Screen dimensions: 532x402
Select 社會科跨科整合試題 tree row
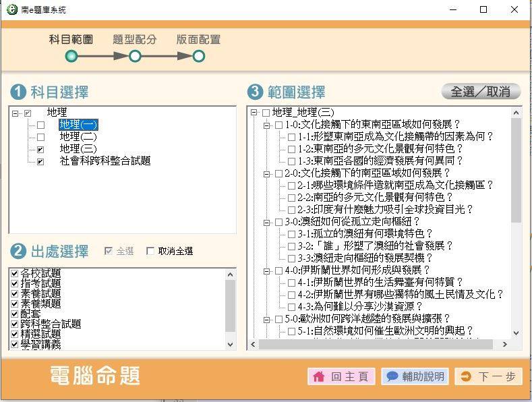point(105,161)
